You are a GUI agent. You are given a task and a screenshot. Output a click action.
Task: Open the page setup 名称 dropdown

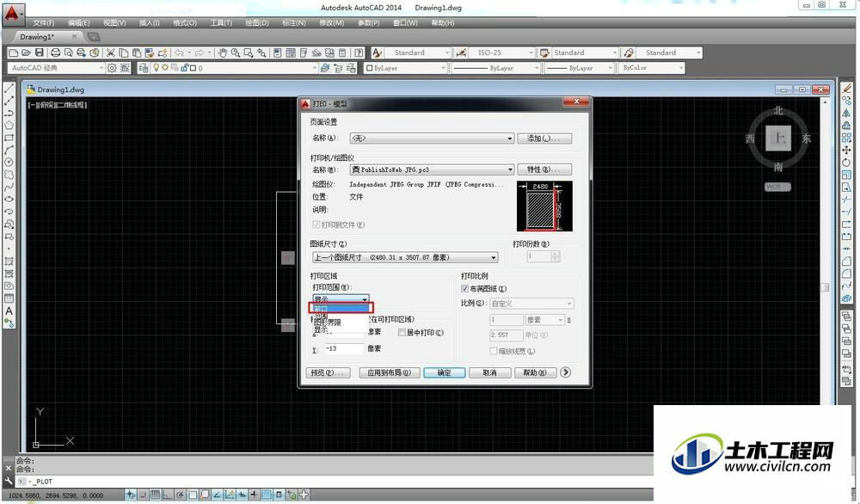coord(432,138)
